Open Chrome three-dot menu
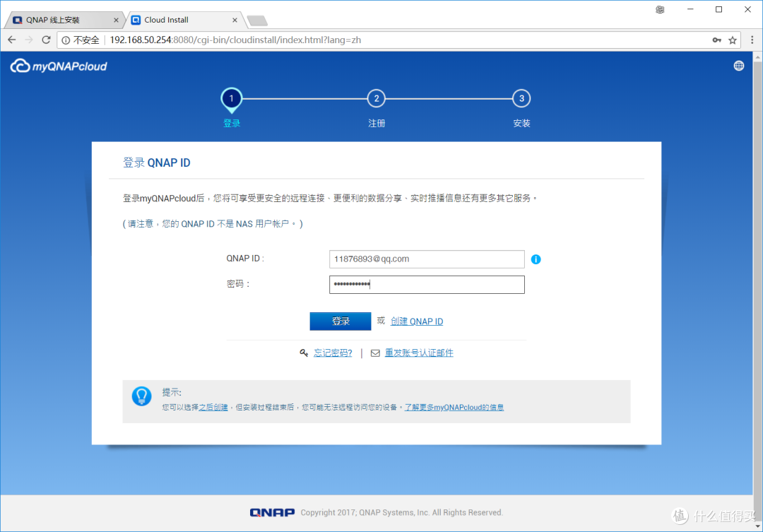This screenshot has height=532, width=763. click(752, 40)
